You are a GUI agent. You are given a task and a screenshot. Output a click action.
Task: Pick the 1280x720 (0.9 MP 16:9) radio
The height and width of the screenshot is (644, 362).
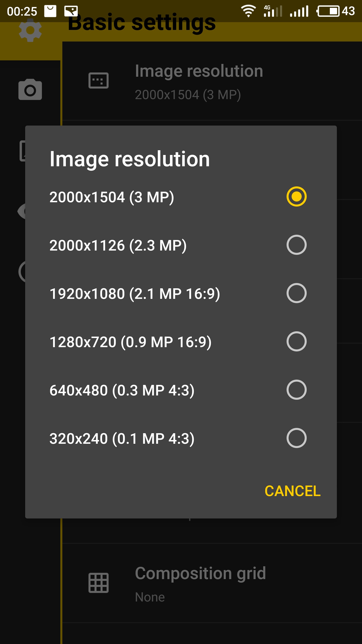296,341
